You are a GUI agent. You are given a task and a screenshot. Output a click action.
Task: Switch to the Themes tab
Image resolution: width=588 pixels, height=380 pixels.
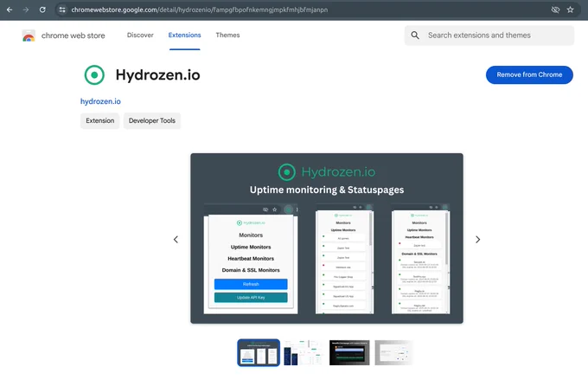tap(227, 35)
